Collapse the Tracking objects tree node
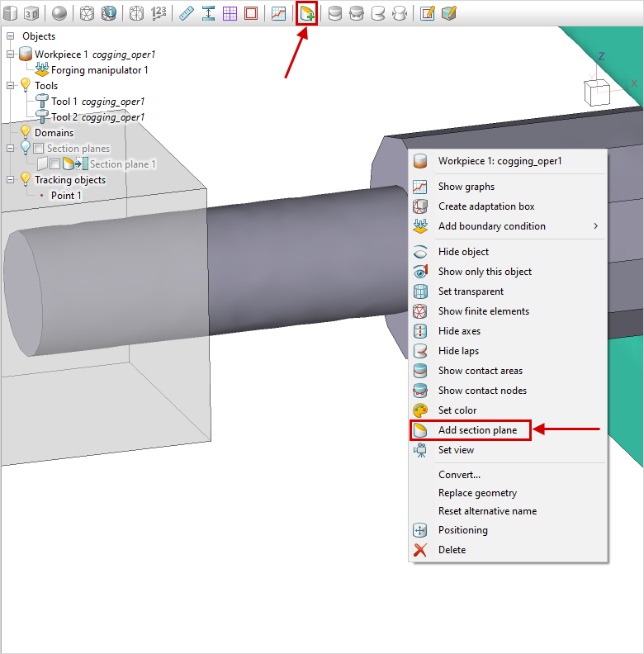The height and width of the screenshot is (654, 644). 11,180
